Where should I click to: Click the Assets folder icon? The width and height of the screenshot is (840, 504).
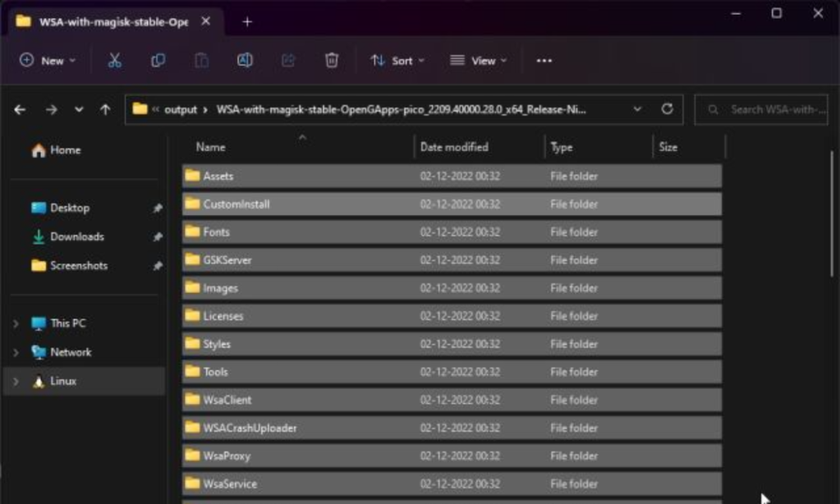pyautogui.click(x=192, y=176)
